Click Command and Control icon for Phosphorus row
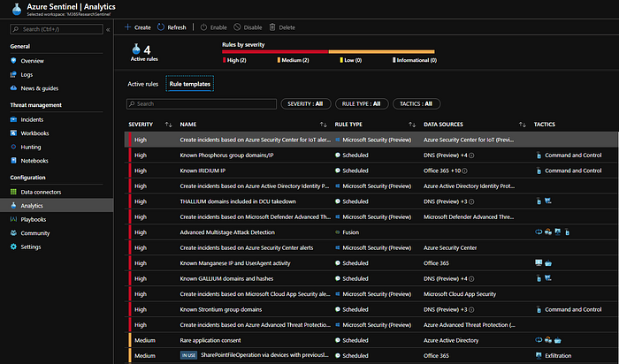 tap(539, 155)
